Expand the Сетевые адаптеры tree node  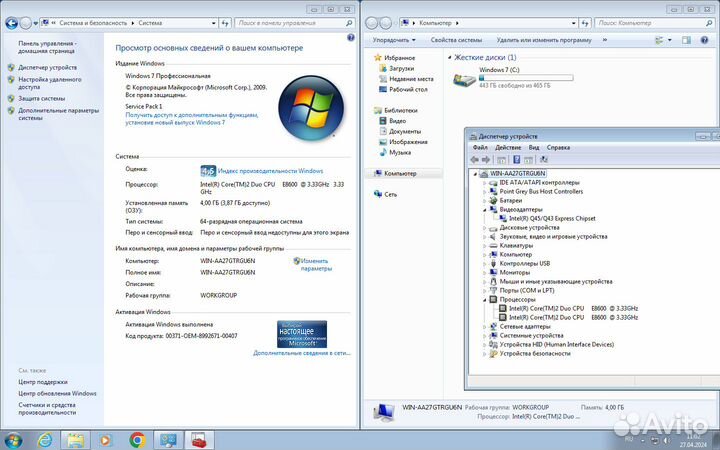[x=484, y=327]
